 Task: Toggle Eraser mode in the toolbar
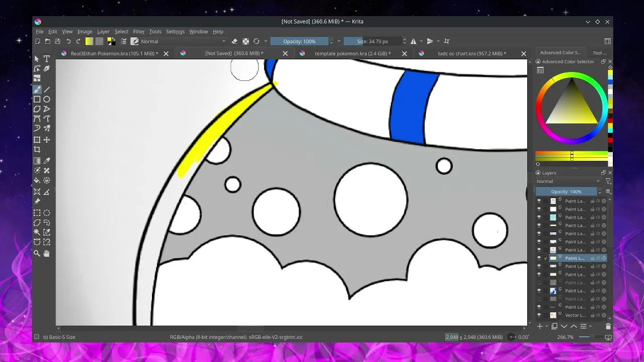234,41
